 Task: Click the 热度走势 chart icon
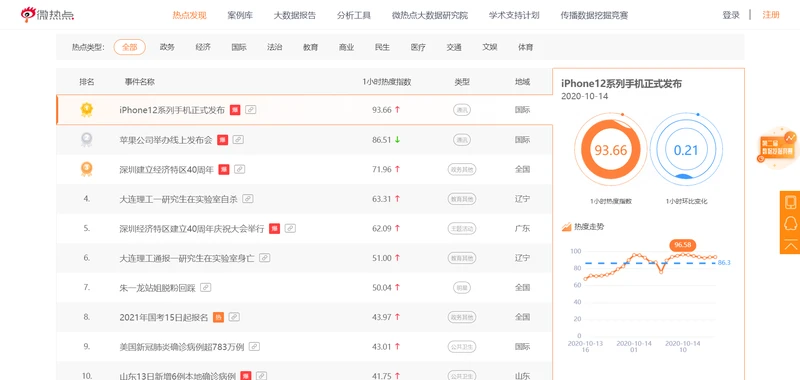[x=566, y=226]
